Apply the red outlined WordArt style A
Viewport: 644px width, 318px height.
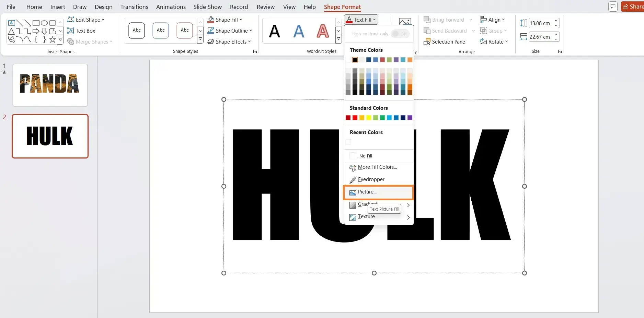(x=323, y=31)
